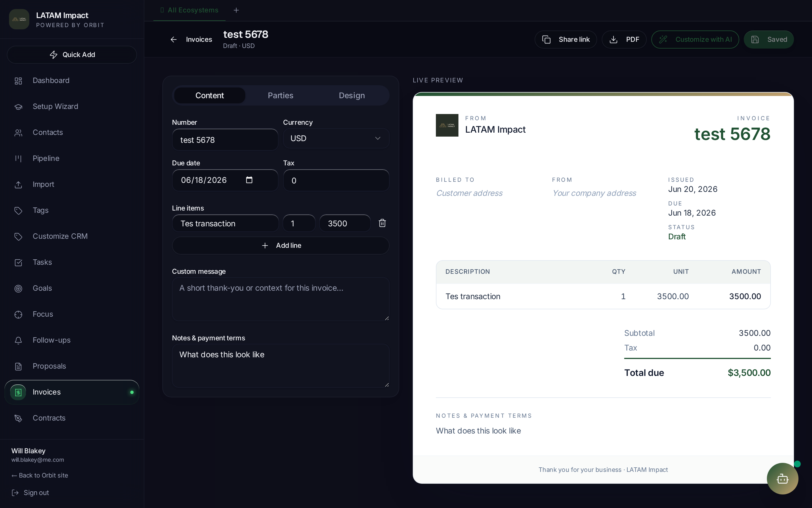Click the Custom message textarea
Viewport: 812px width, 508px height.
(x=281, y=299)
